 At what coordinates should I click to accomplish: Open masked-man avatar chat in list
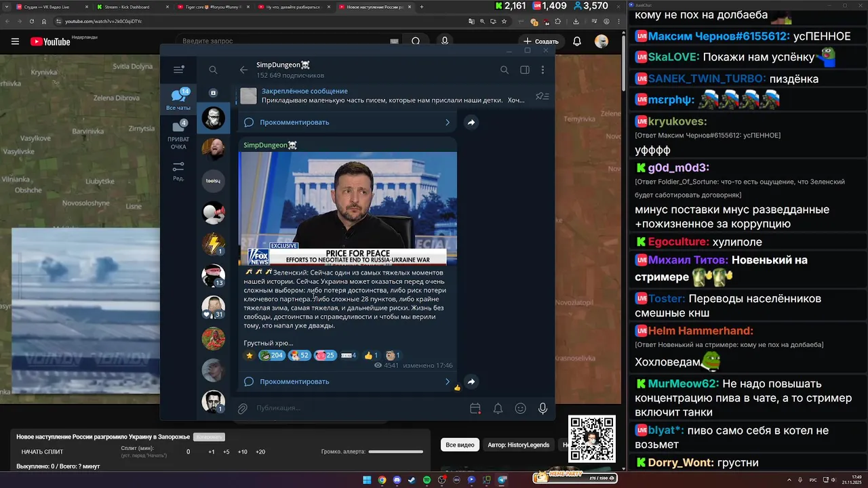pos(213,117)
